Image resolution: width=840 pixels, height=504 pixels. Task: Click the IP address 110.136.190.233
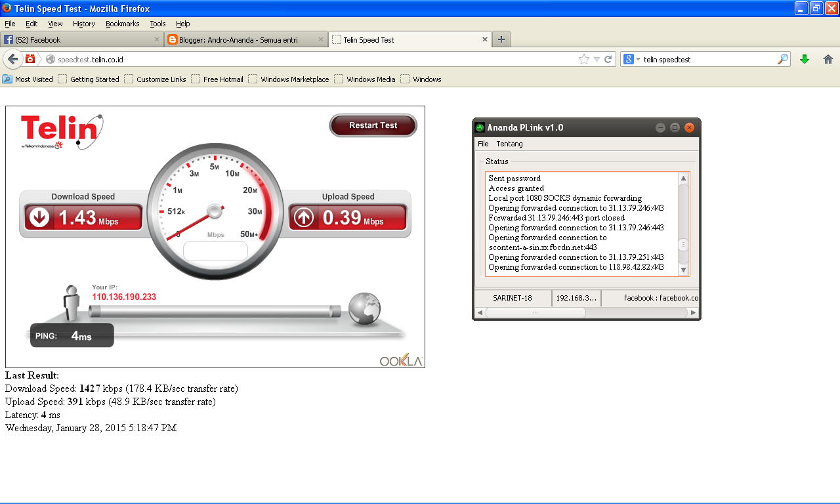click(124, 297)
